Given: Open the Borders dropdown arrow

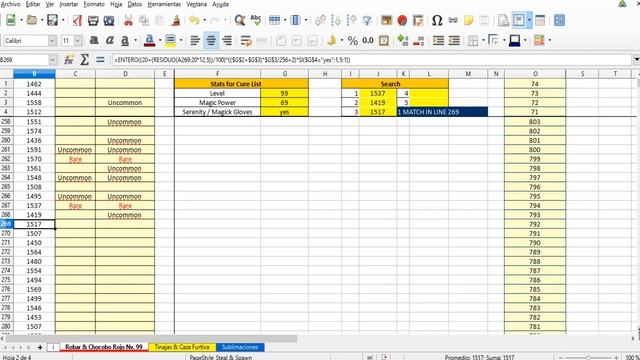Looking at the screenshot, I should click(x=483, y=40).
